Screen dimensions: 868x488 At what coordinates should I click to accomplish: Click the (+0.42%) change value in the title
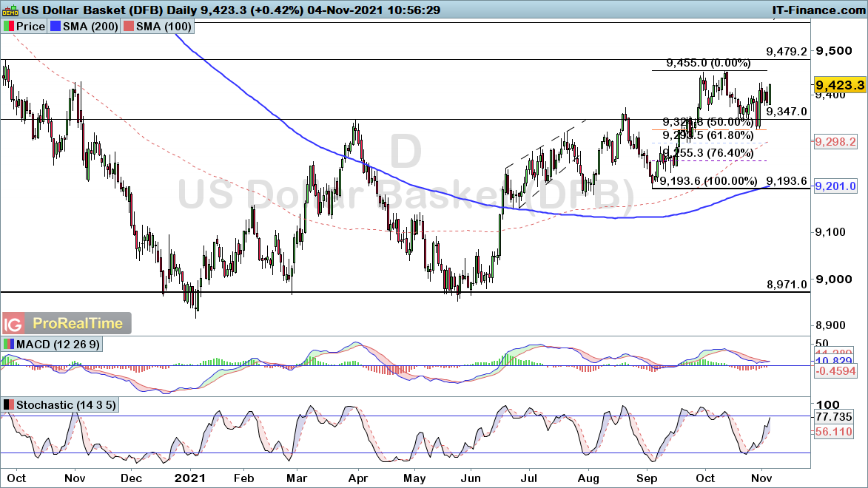coord(276,10)
